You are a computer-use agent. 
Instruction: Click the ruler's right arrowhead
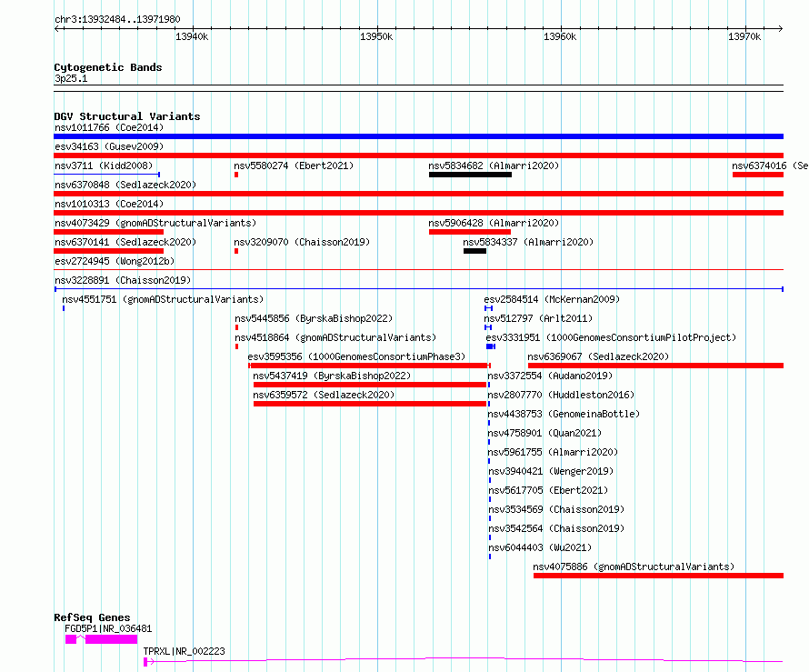(x=781, y=29)
